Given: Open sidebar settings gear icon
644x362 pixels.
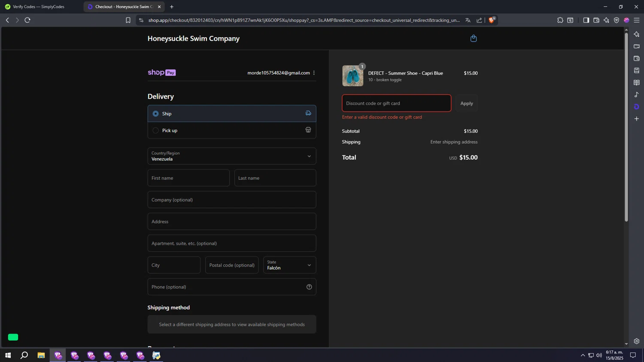Looking at the screenshot, I should 637,341.
